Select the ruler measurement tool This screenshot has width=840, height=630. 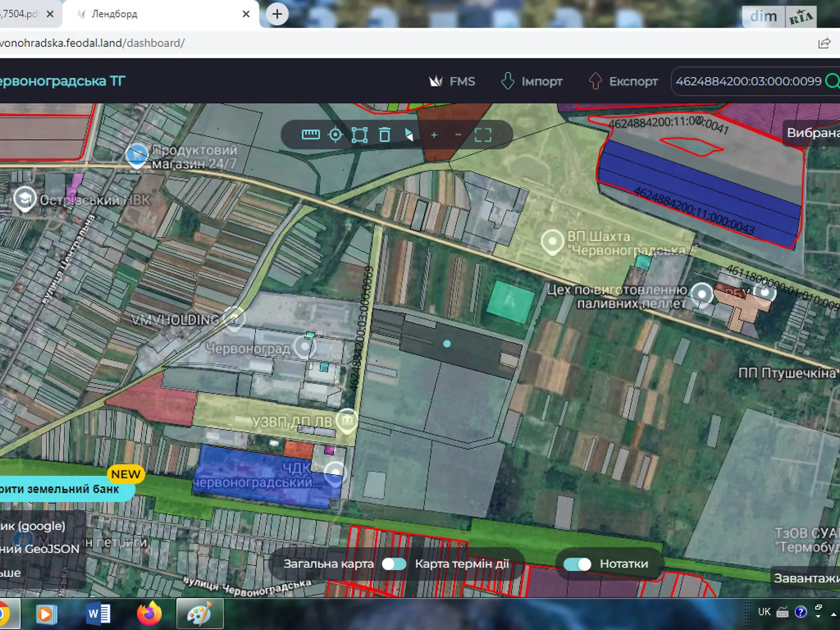pyautogui.click(x=310, y=135)
